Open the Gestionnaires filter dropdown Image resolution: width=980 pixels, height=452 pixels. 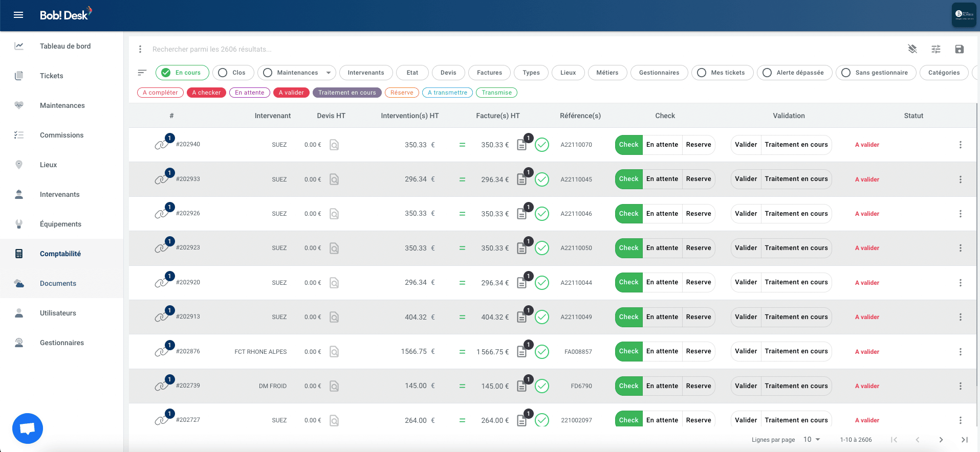tap(659, 73)
